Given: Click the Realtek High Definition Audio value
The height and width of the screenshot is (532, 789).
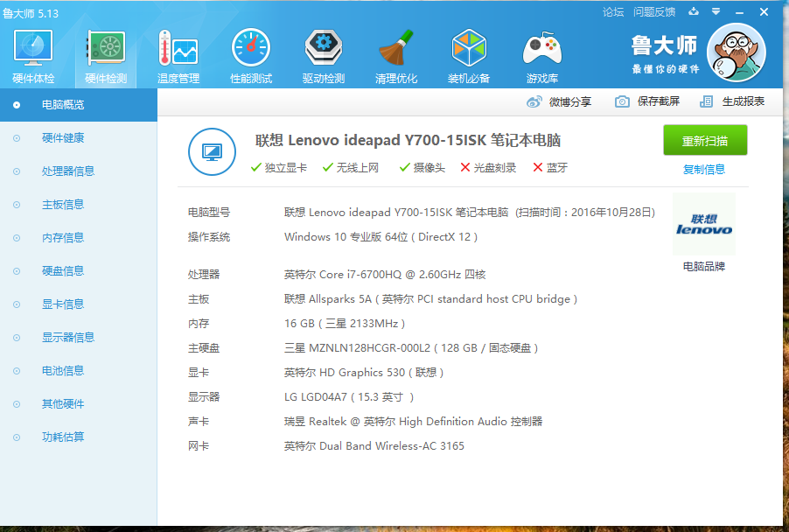Looking at the screenshot, I should pyautogui.click(x=413, y=422).
